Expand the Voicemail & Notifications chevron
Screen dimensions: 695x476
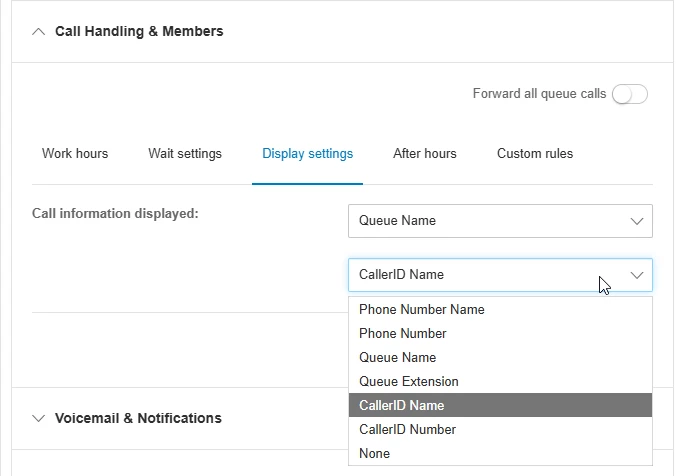click(x=39, y=418)
